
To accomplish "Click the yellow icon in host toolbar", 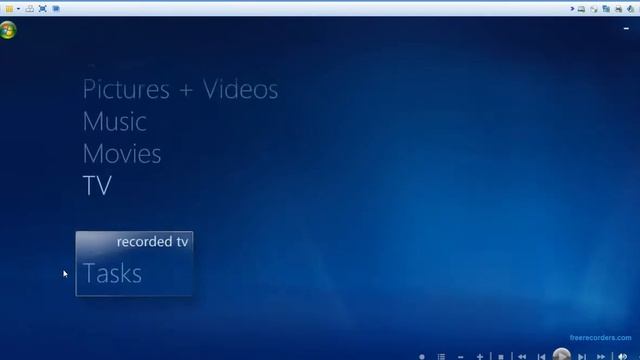I will [9, 9].
